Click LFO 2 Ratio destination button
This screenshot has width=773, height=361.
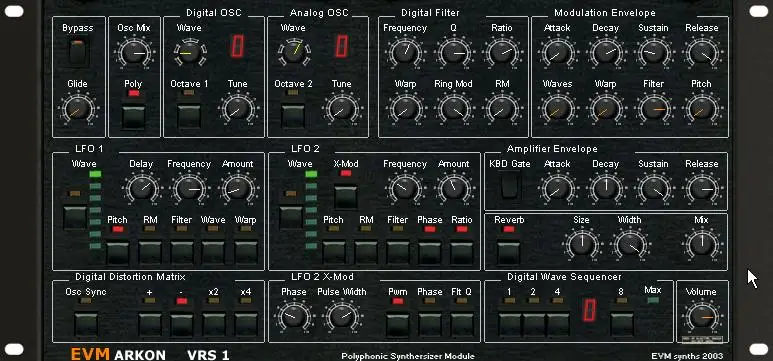461,253
